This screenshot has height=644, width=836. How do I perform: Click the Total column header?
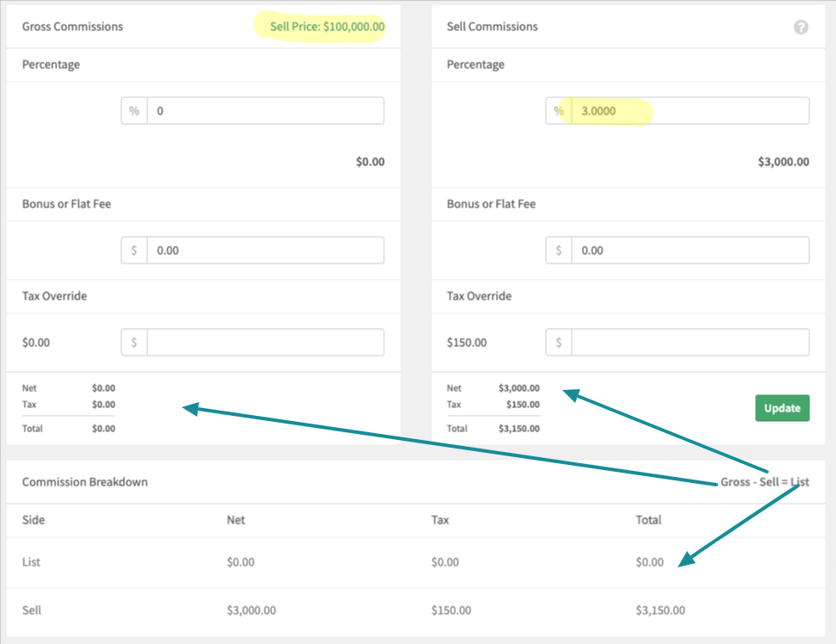(x=648, y=520)
